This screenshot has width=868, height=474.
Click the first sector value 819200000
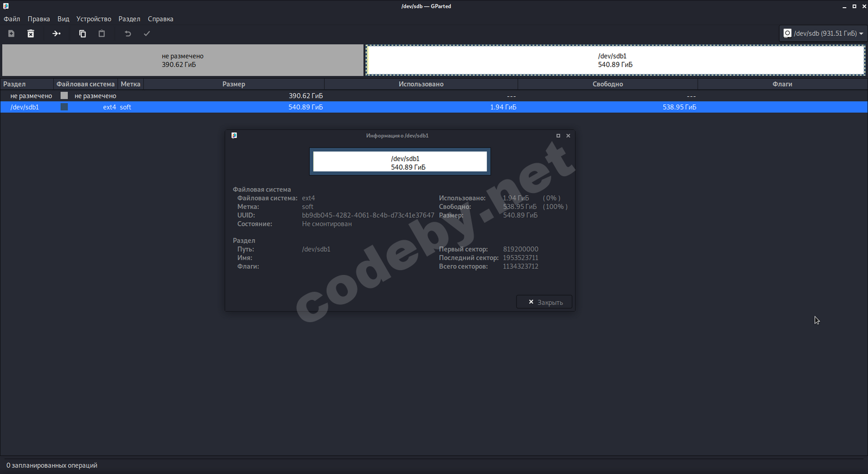click(x=521, y=249)
